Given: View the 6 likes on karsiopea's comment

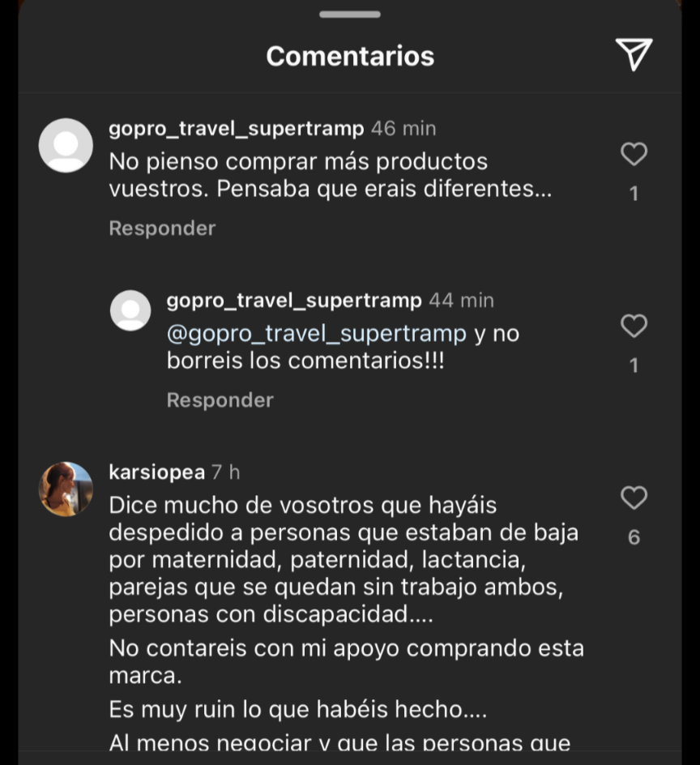Looking at the screenshot, I should (x=634, y=537).
